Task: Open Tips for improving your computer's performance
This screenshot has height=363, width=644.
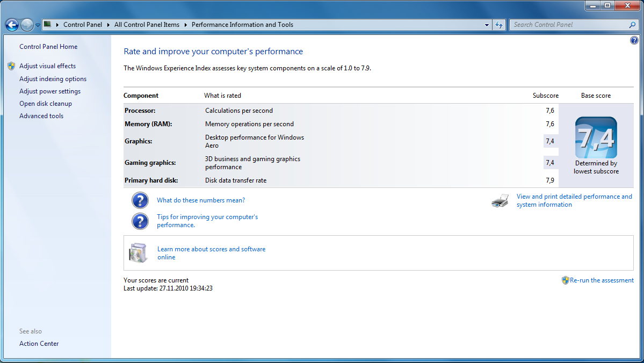Action: [x=207, y=221]
